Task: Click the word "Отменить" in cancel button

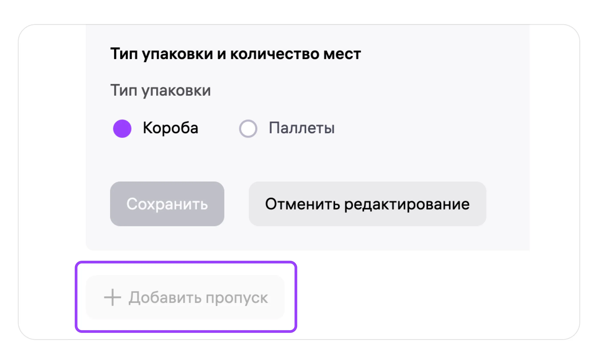Action: pos(302,204)
